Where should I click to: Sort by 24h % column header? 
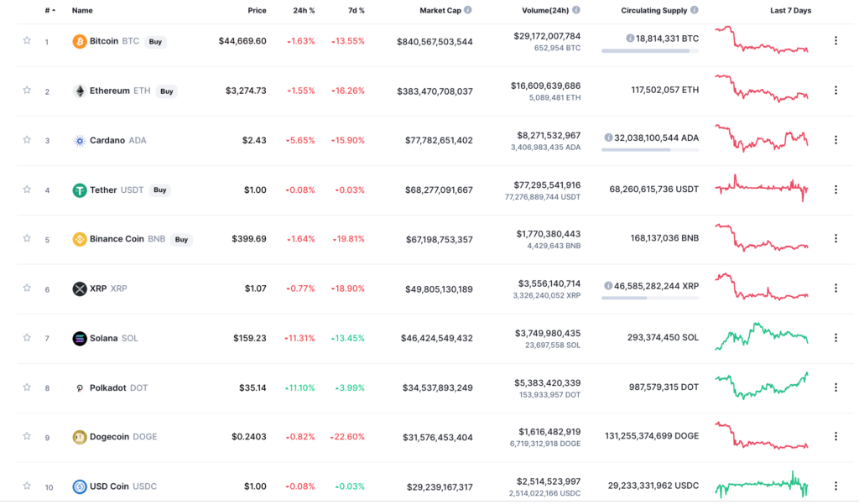click(304, 10)
